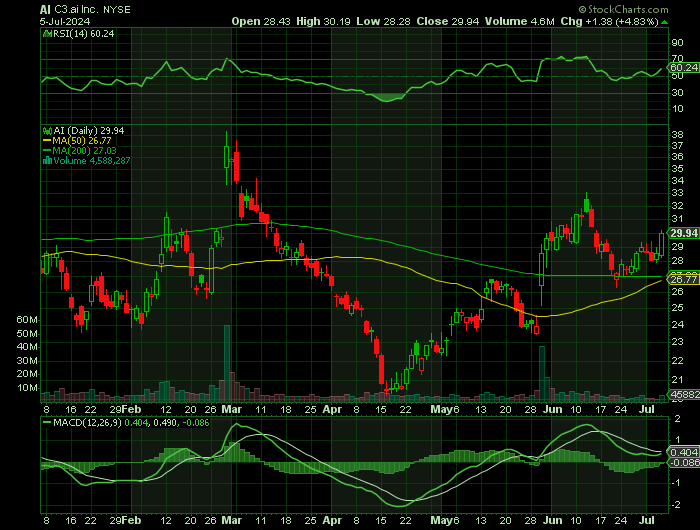Click the -2 label on the MACD axis
The height and width of the screenshot is (530, 700).
pyautogui.click(x=676, y=505)
